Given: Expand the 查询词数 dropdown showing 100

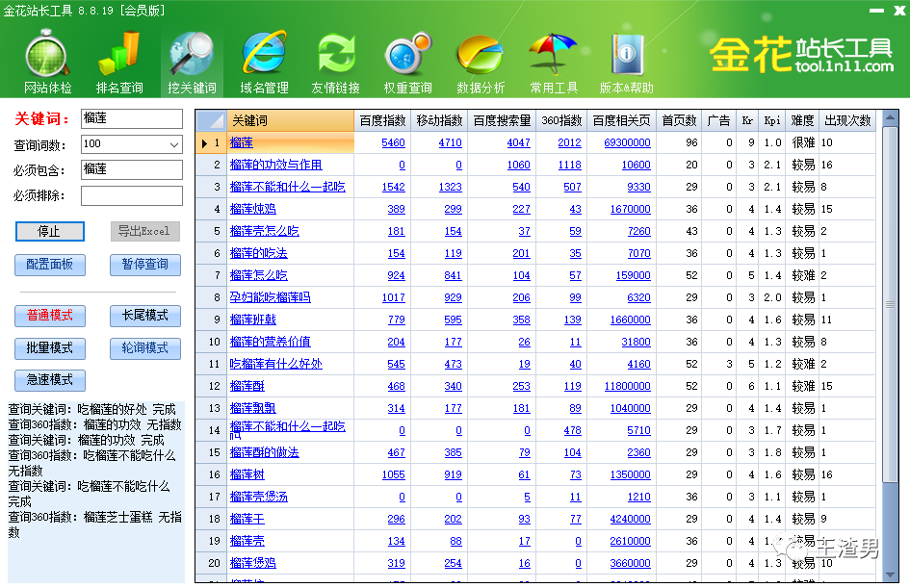Looking at the screenshot, I should point(174,144).
